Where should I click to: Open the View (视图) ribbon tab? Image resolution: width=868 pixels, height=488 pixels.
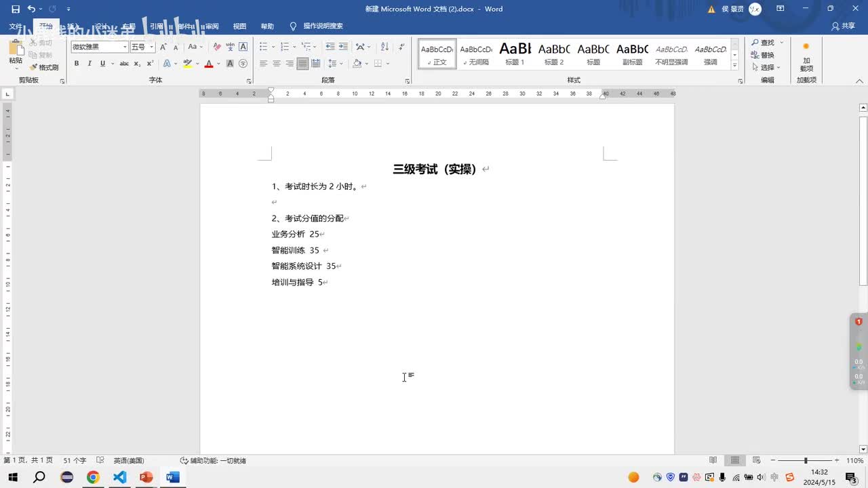[239, 26]
